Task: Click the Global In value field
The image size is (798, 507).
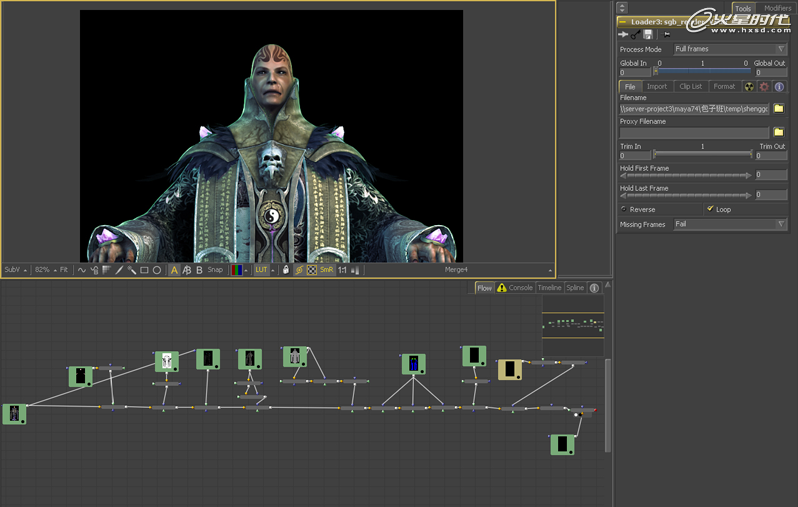Action: tap(635, 72)
